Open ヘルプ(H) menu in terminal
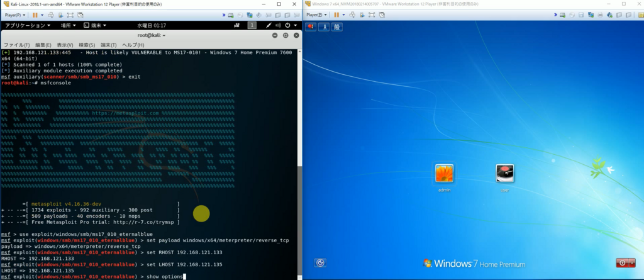The image size is (644, 280). [133, 45]
